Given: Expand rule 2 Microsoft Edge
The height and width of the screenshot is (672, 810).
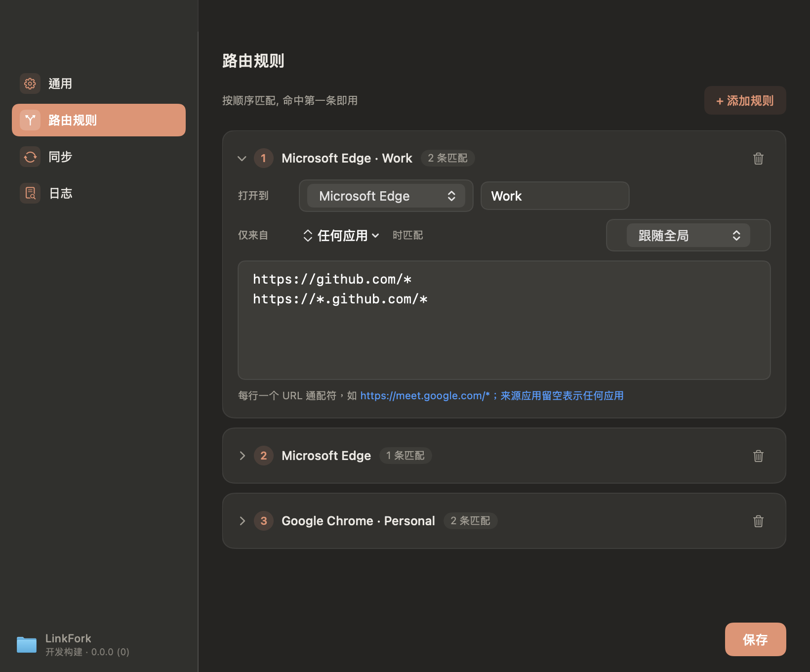Looking at the screenshot, I should pyautogui.click(x=242, y=456).
